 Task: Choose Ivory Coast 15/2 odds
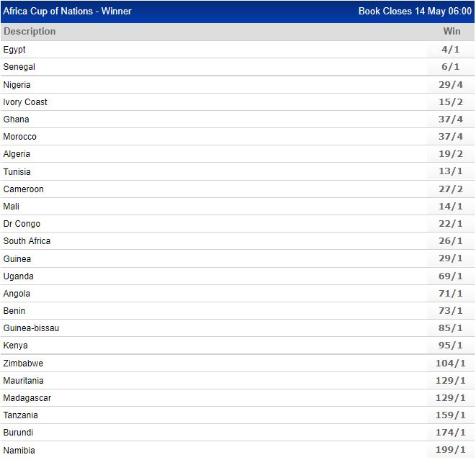[x=451, y=102]
